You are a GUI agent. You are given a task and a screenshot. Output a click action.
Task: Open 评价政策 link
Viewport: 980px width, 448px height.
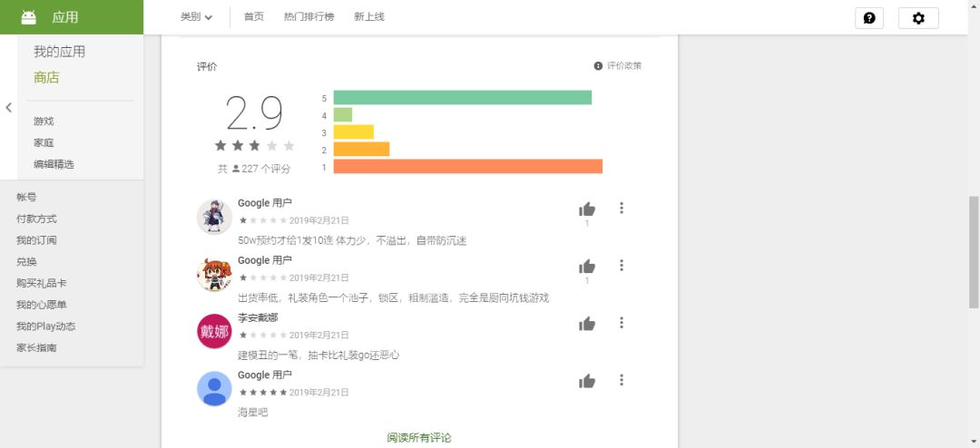[x=618, y=65]
